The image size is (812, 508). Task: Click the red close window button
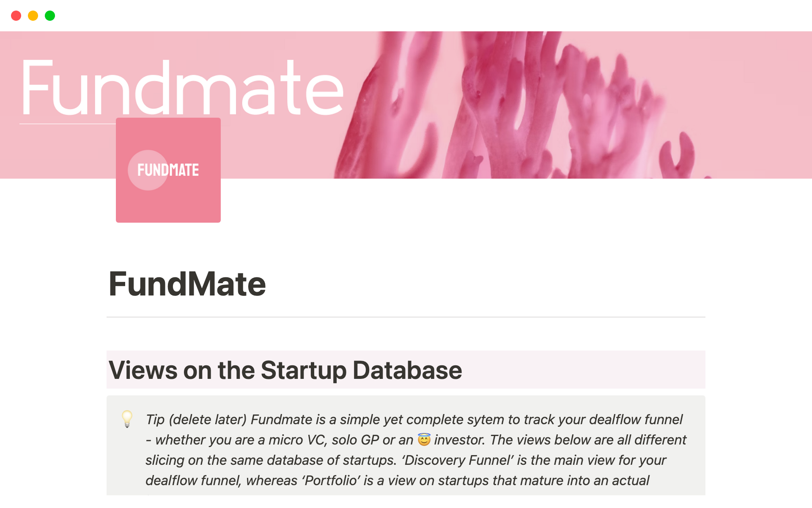point(16,16)
